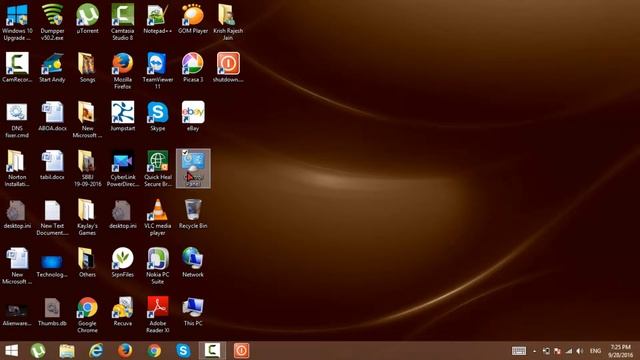Select the Songs folder on desktop
640x360 pixels.
(x=87, y=67)
